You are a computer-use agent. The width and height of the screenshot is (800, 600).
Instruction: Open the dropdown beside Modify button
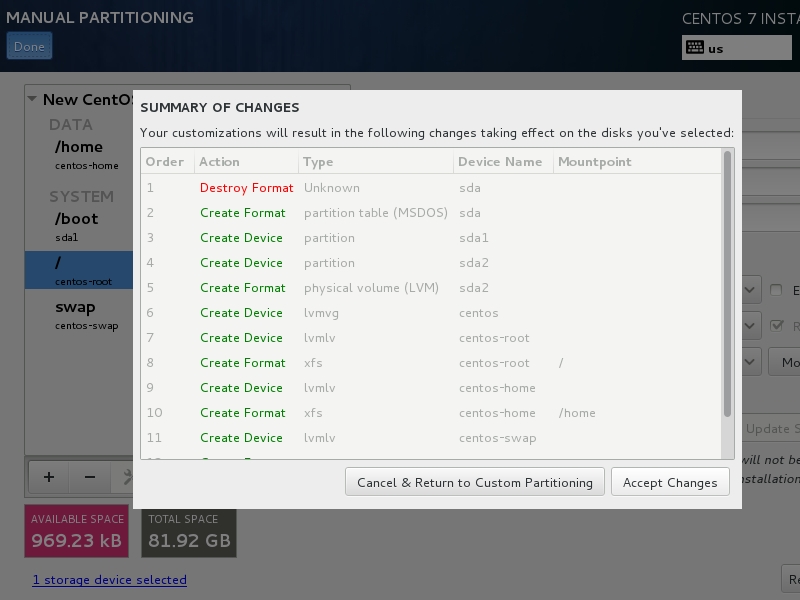752,362
